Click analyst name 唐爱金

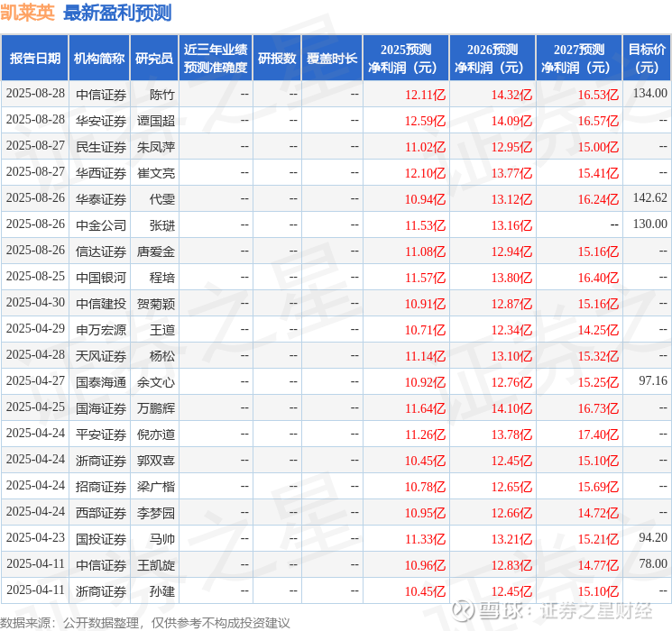click(x=155, y=251)
